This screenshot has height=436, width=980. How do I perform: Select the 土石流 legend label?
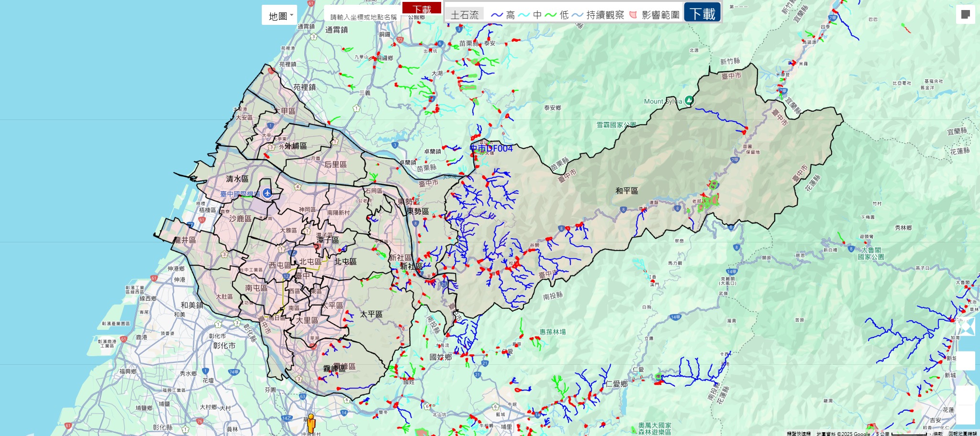tap(464, 15)
